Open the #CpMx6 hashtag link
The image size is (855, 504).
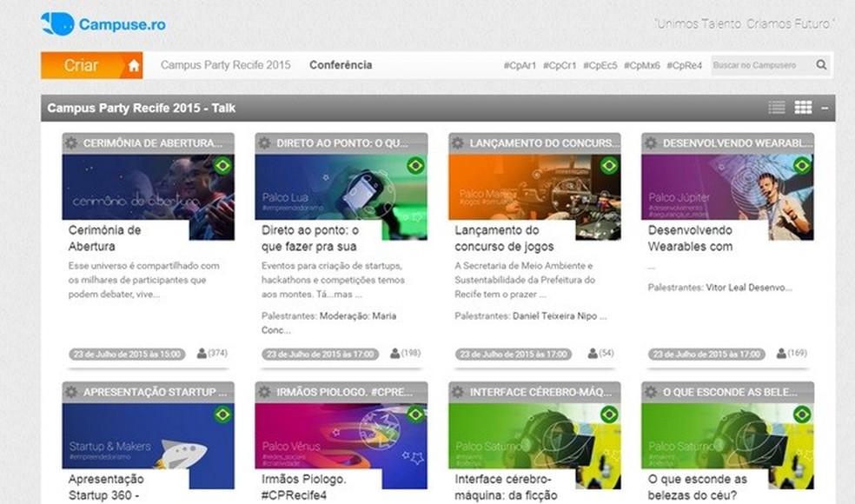click(x=641, y=65)
